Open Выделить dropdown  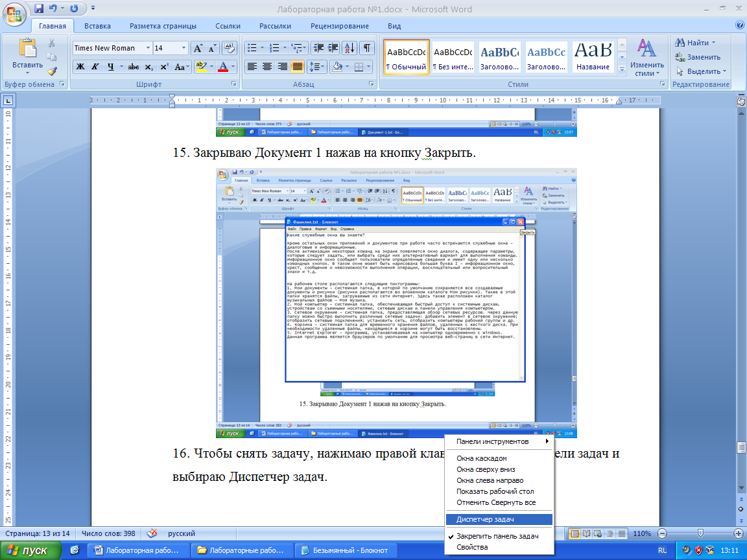point(701,71)
